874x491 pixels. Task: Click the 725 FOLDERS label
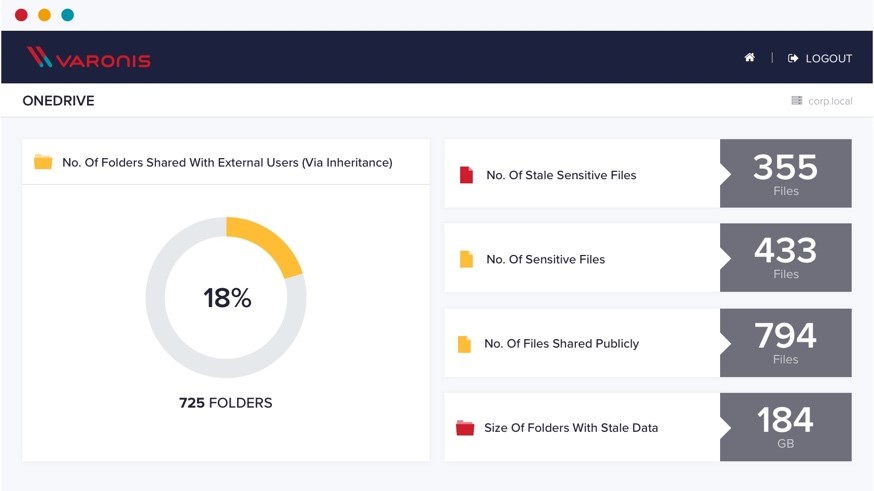click(226, 402)
